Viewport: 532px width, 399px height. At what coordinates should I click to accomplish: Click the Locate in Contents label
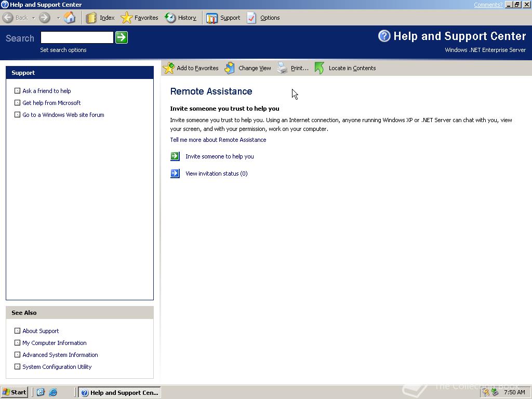tap(352, 68)
